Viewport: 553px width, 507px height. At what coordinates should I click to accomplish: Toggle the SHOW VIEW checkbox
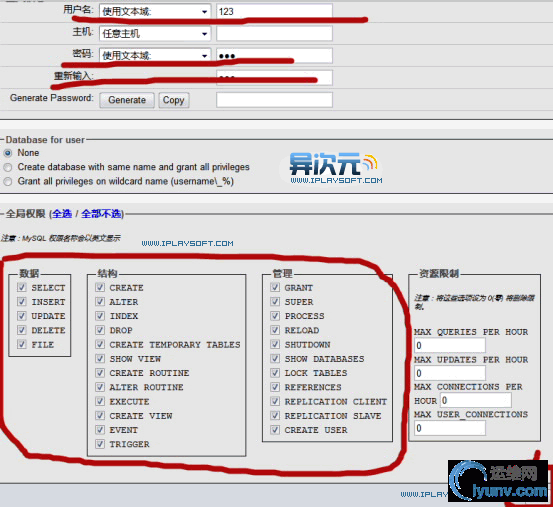[100, 359]
